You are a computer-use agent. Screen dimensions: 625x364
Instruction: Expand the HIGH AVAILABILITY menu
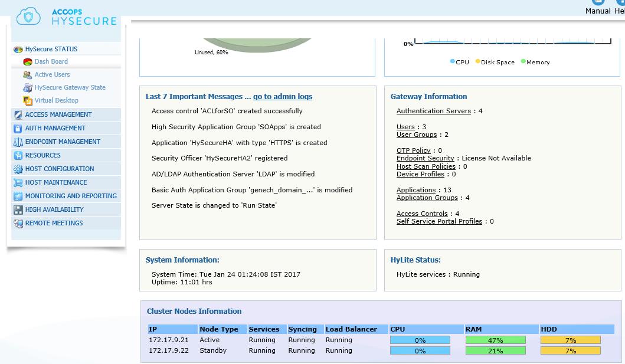[55, 209]
